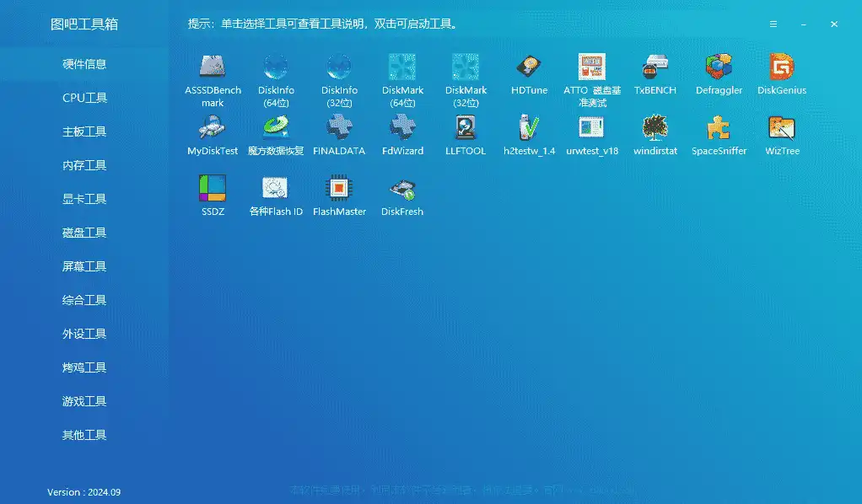Choose the DiskMark (64位) tool
Screen dimensions: 862x504
(x=402, y=67)
